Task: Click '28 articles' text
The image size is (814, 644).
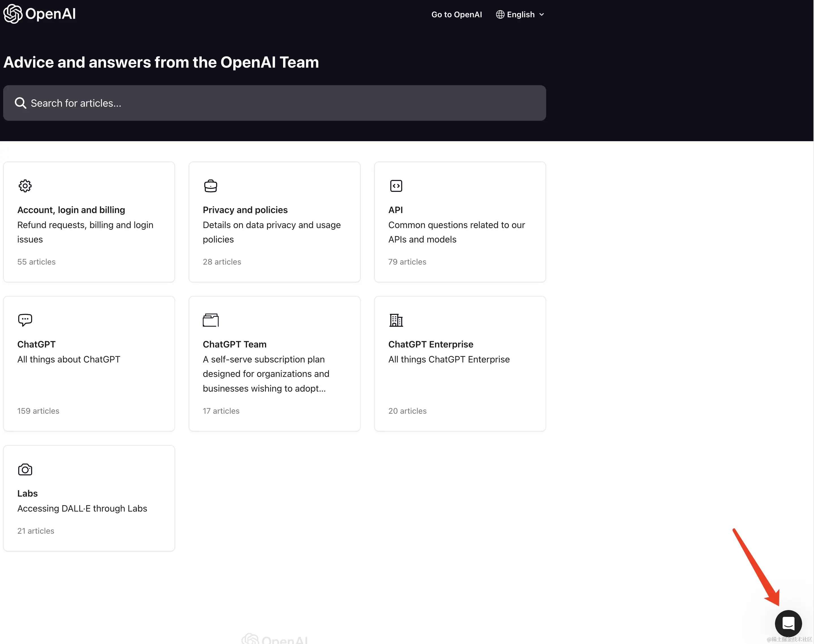Action: click(x=222, y=262)
